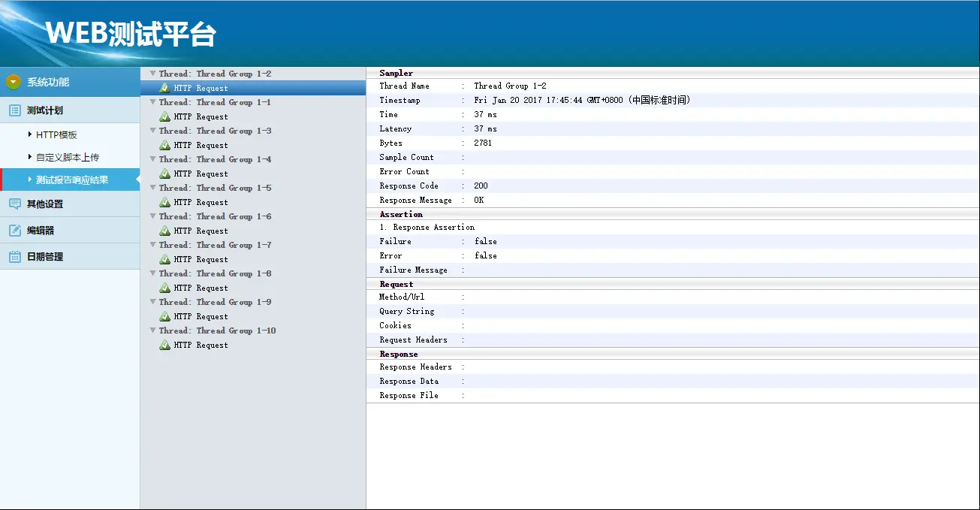Collapse the Thread Group 1-5 triangle
Image resolution: width=980 pixels, height=510 pixels.
click(152, 188)
